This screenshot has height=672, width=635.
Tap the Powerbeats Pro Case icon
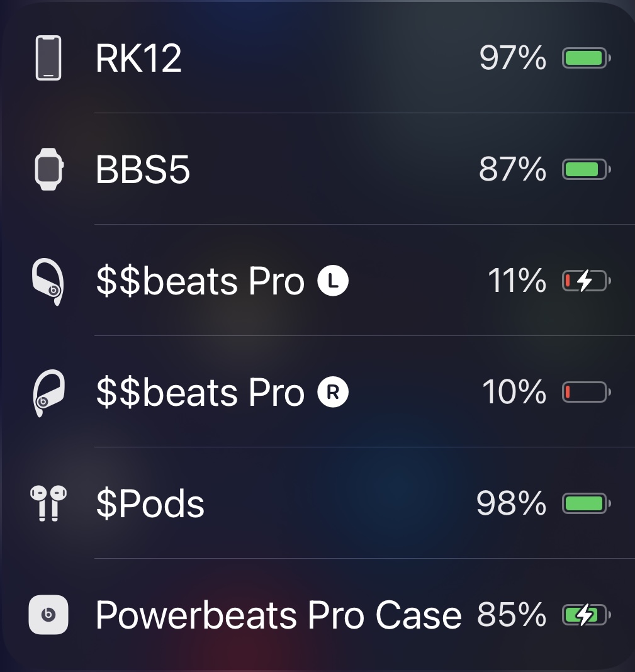coord(48,615)
